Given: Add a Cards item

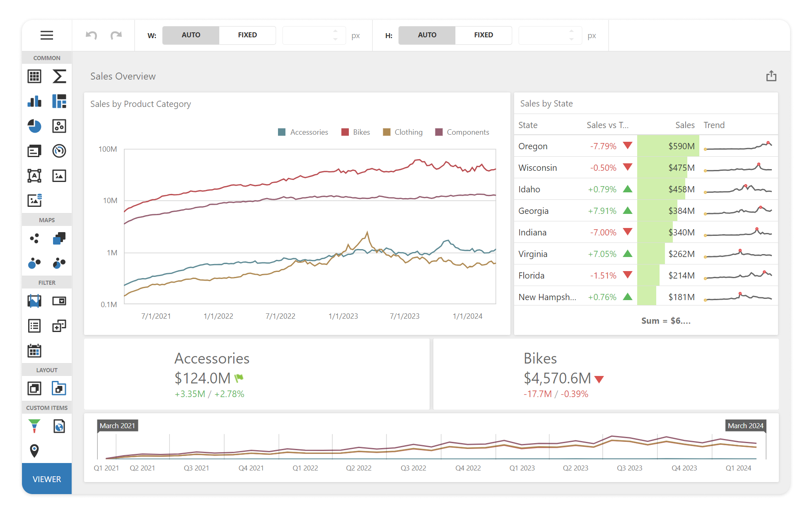Looking at the screenshot, I should [34, 151].
